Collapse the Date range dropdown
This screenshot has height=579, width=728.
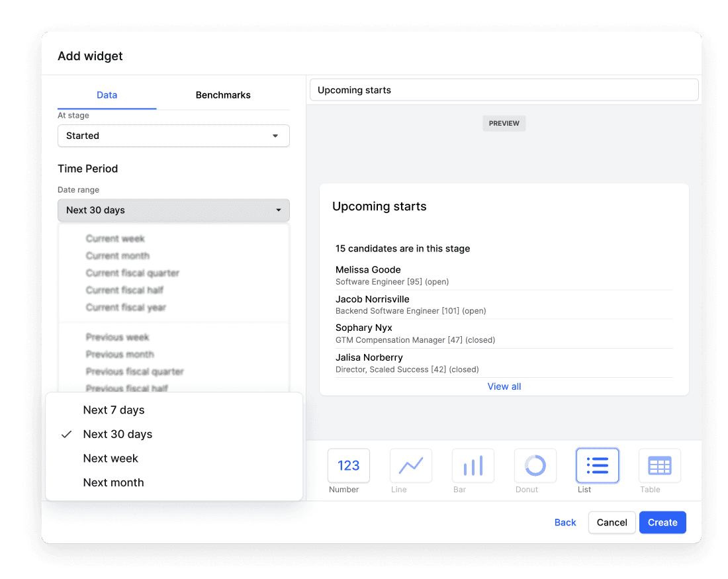pos(173,210)
